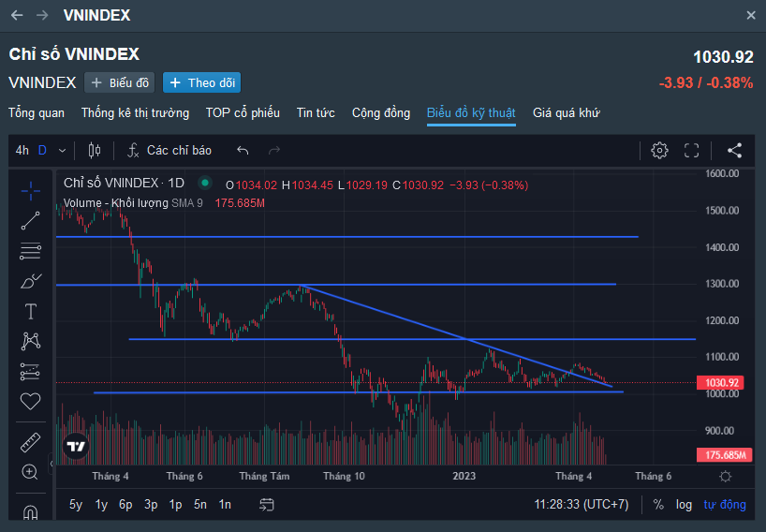
Task: Enter fullscreen chart mode
Action: click(691, 151)
